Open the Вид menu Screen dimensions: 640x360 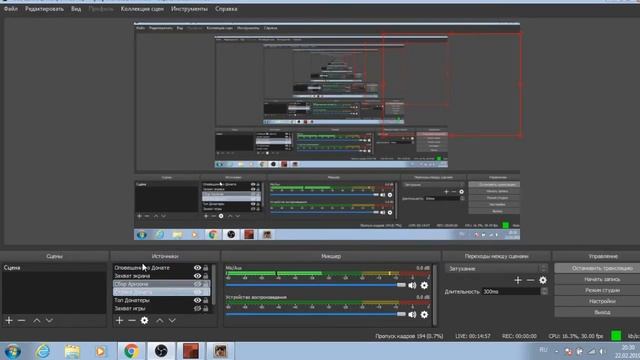click(76, 9)
